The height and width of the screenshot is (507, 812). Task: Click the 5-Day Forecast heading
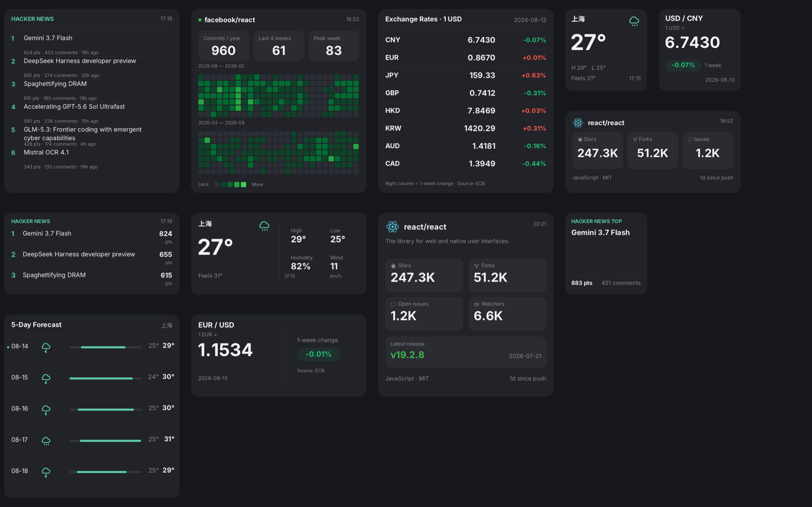click(36, 325)
